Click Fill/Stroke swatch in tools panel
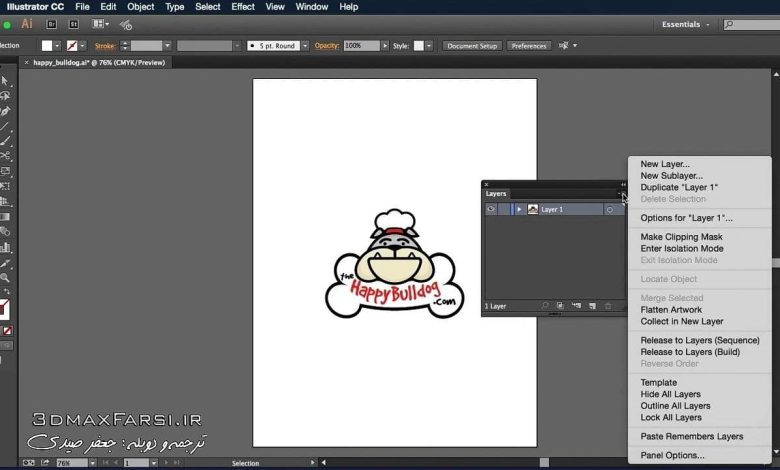Screen dimensions: 780x470 [x=4, y=308]
